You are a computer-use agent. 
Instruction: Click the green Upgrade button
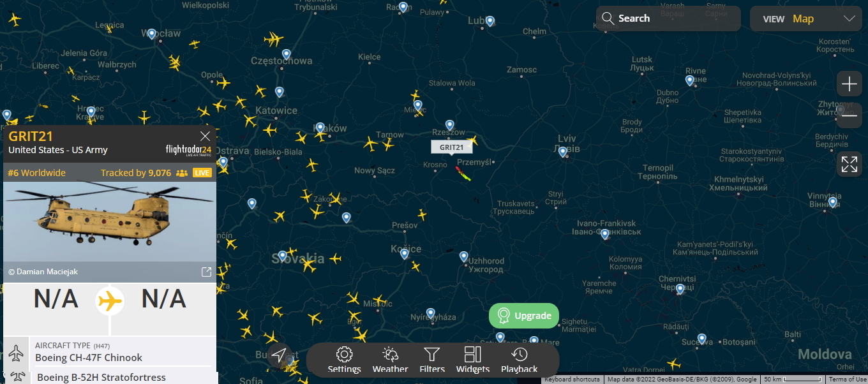[x=524, y=316]
